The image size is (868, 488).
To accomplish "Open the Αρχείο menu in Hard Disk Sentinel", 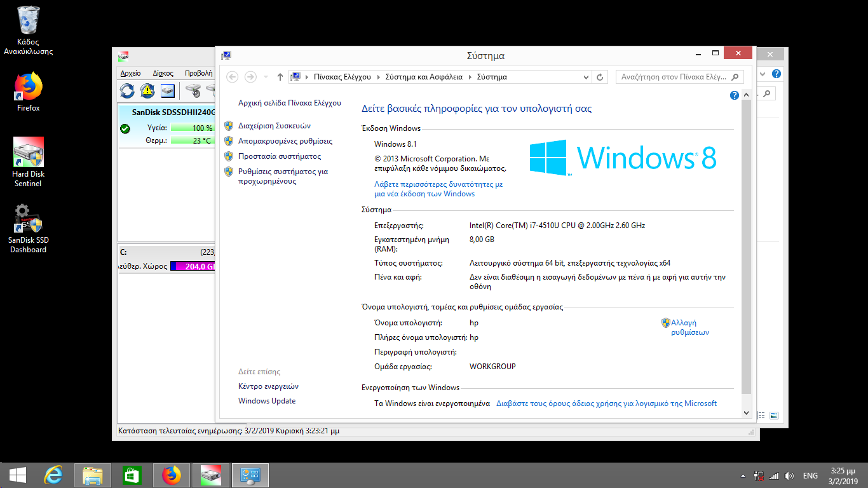I will [x=130, y=73].
